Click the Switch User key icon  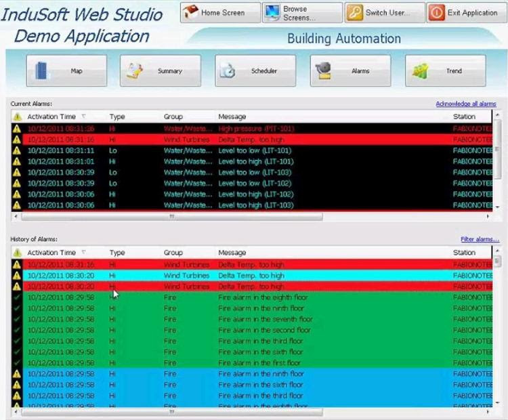coord(354,13)
